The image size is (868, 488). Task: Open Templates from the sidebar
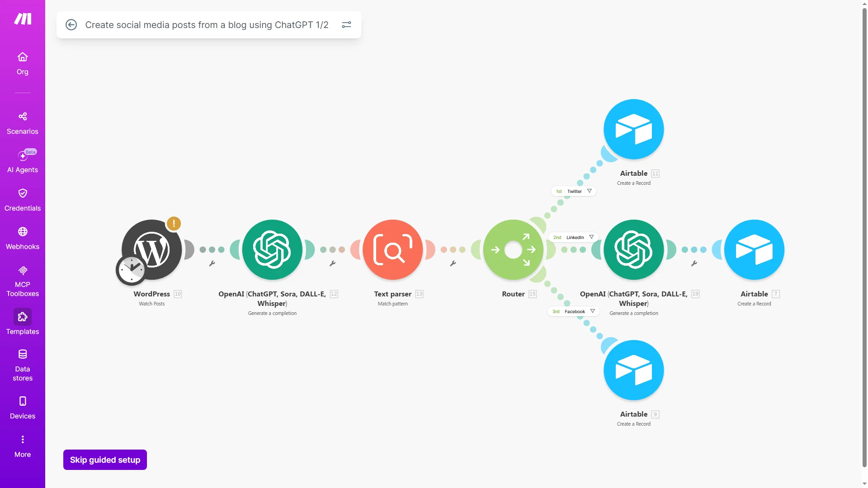tap(23, 322)
